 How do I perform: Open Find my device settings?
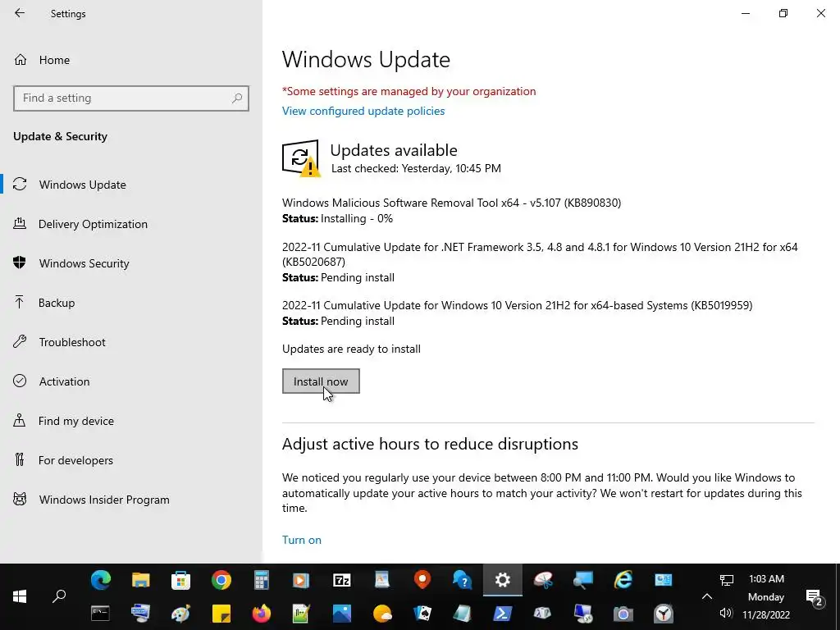point(63,421)
